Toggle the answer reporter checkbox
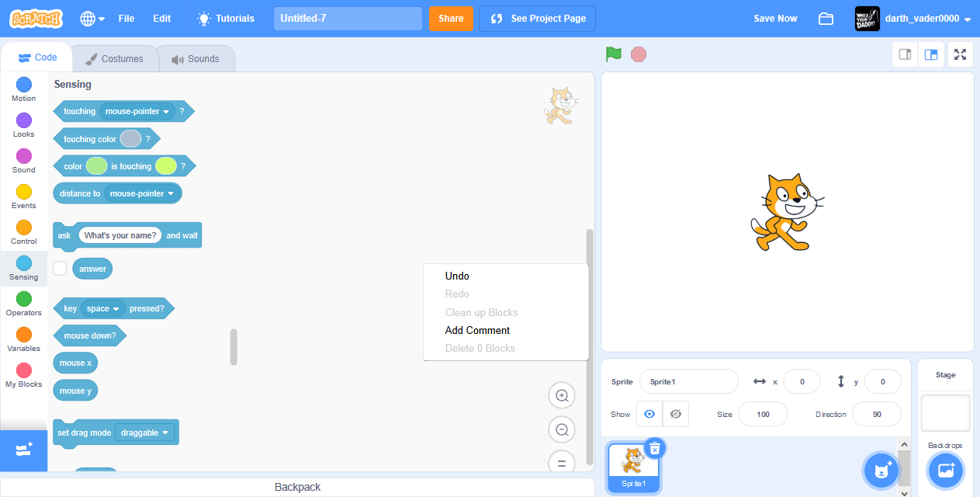The width and height of the screenshot is (980, 497). pos(60,269)
